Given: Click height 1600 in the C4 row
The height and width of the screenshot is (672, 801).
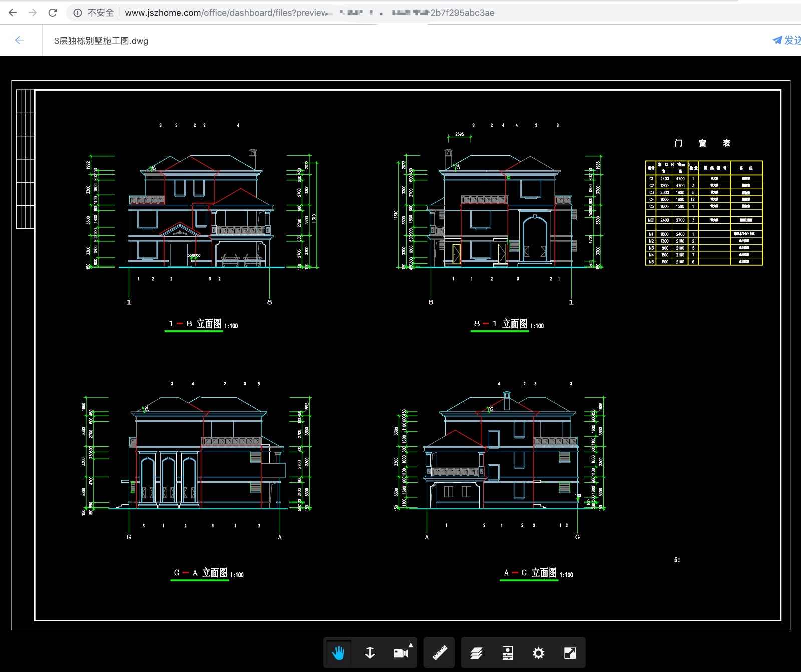Looking at the screenshot, I should click(680, 199).
